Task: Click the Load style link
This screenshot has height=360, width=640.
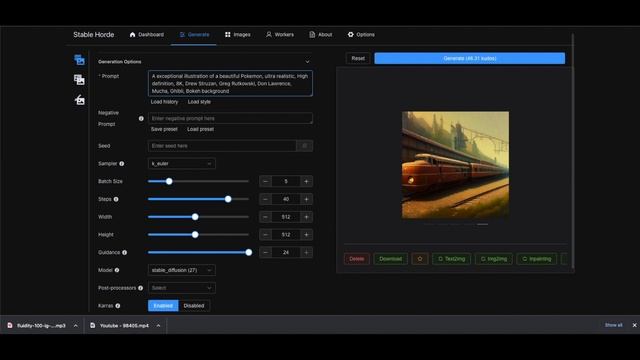Action: tap(199, 102)
